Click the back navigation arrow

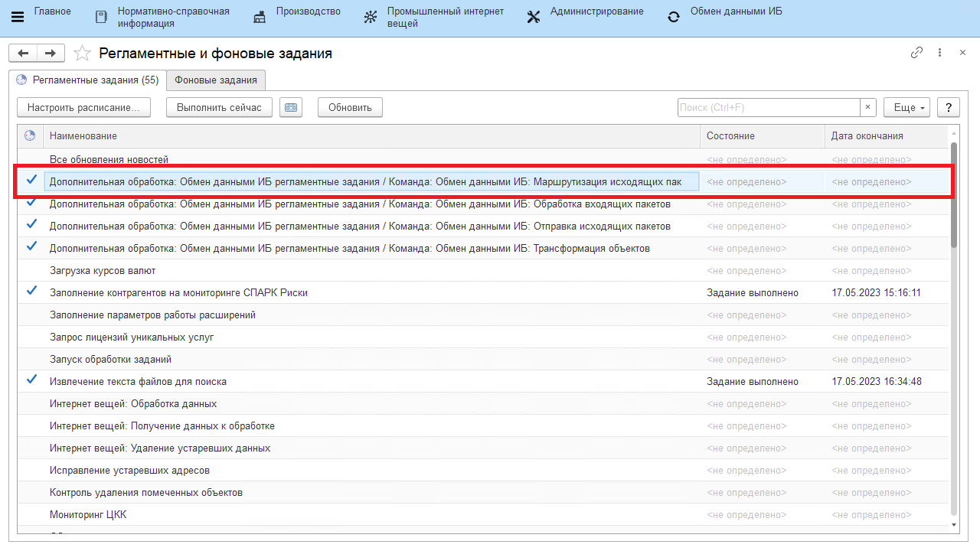[x=23, y=53]
